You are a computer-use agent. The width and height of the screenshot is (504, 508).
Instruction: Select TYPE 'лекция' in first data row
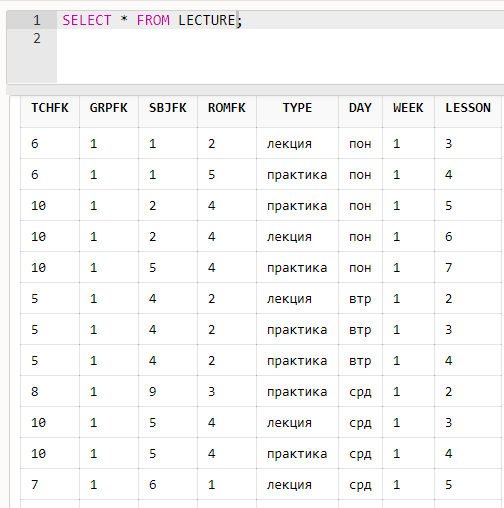click(x=289, y=144)
